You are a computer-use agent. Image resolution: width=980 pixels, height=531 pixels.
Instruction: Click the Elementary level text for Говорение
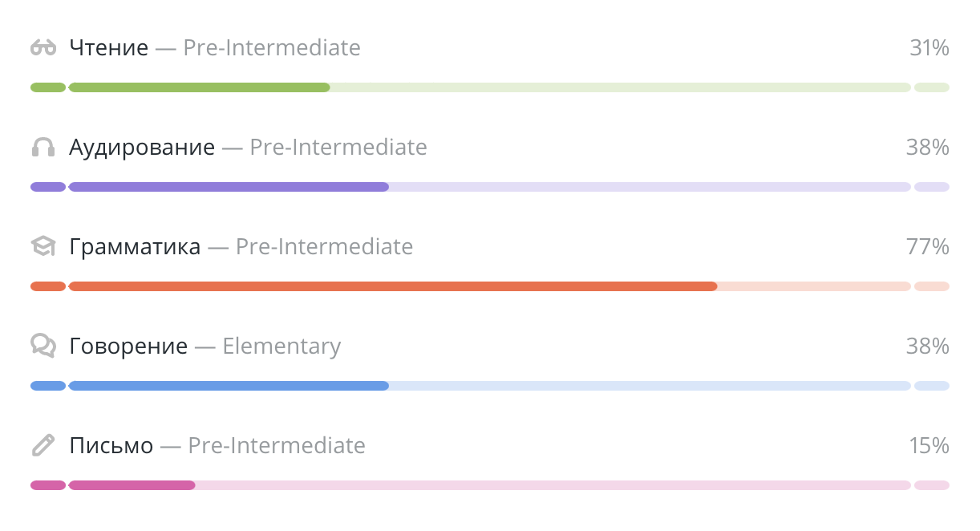[x=281, y=347]
